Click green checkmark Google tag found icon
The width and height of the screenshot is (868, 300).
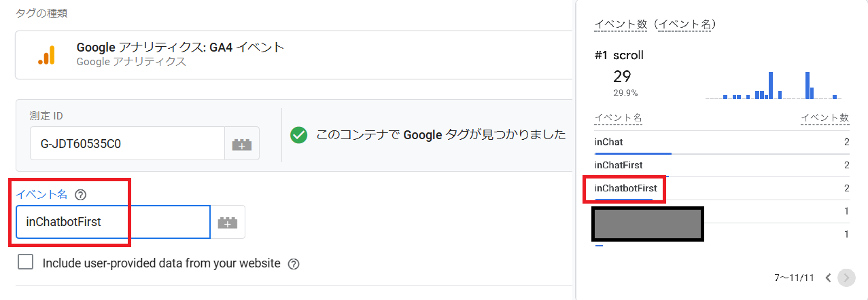point(298,135)
